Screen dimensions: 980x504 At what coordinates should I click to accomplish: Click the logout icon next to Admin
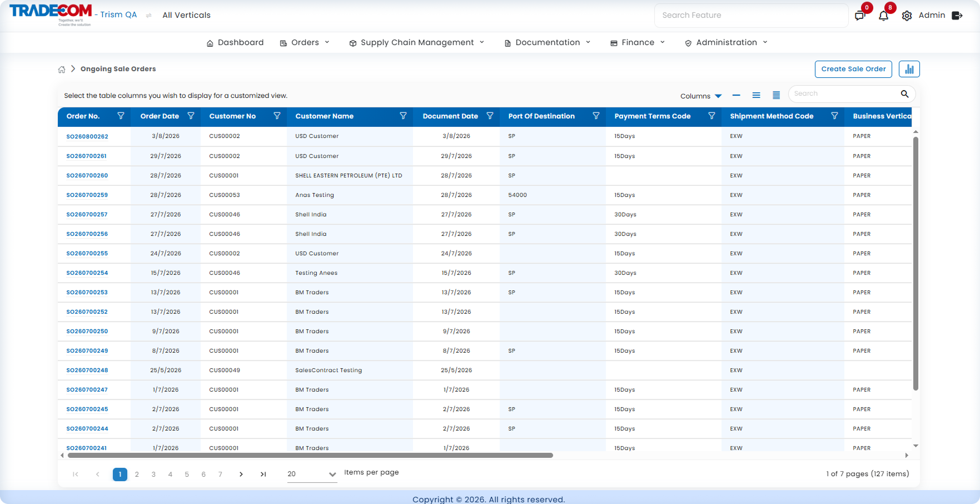point(957,16)
